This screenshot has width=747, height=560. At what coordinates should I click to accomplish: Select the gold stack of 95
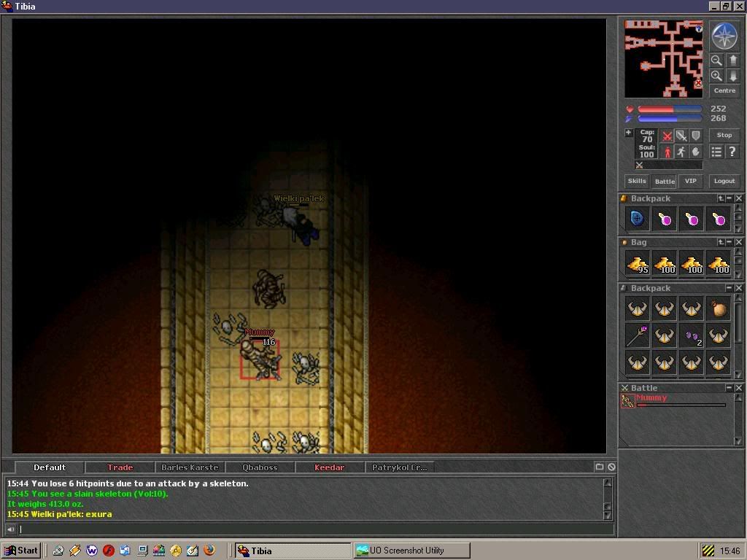click(x=637, y=263)
